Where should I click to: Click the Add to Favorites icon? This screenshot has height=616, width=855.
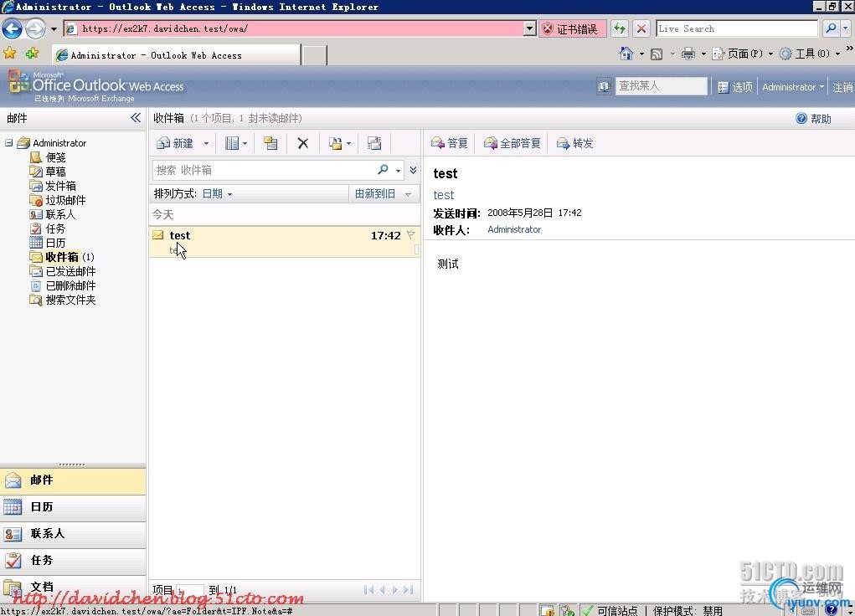point(32,54)
